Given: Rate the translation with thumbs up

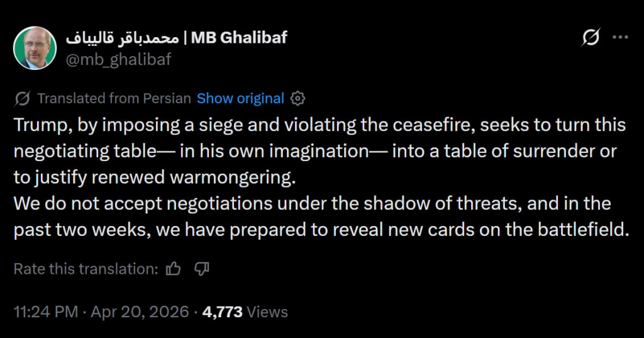Looking at the screenshot, I should [x=173, y=269].
